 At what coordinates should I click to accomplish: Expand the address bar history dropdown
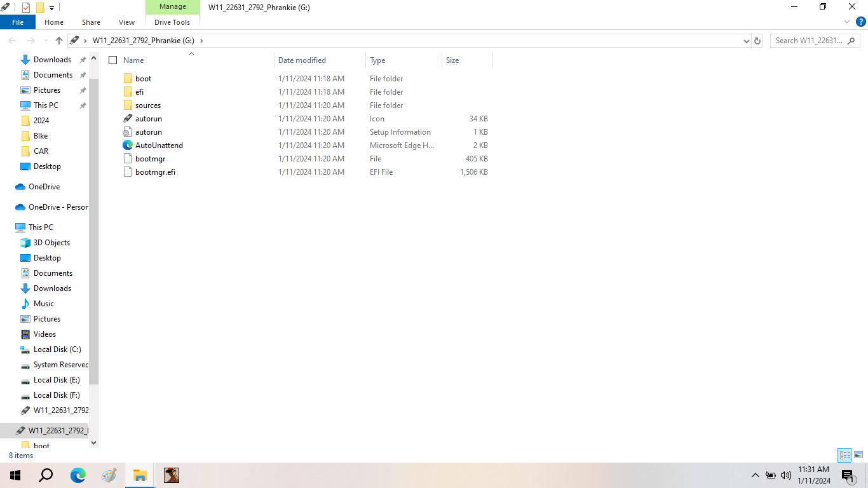pos(746,41)
